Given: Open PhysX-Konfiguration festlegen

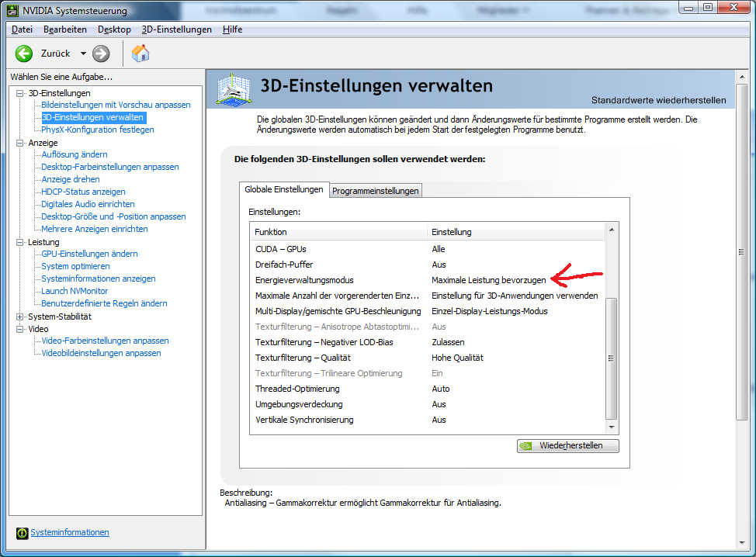Looking at the screenshot, I should coord(97,130).
